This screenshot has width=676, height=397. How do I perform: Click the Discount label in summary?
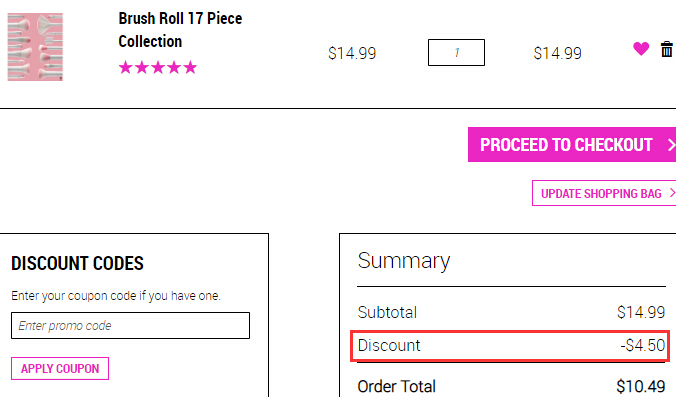389,345
